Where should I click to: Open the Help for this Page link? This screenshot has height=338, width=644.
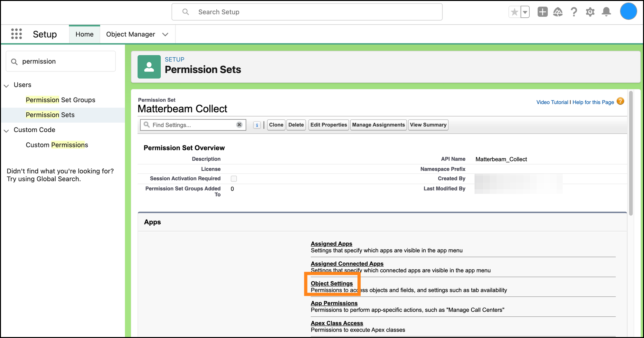[593, 102]
